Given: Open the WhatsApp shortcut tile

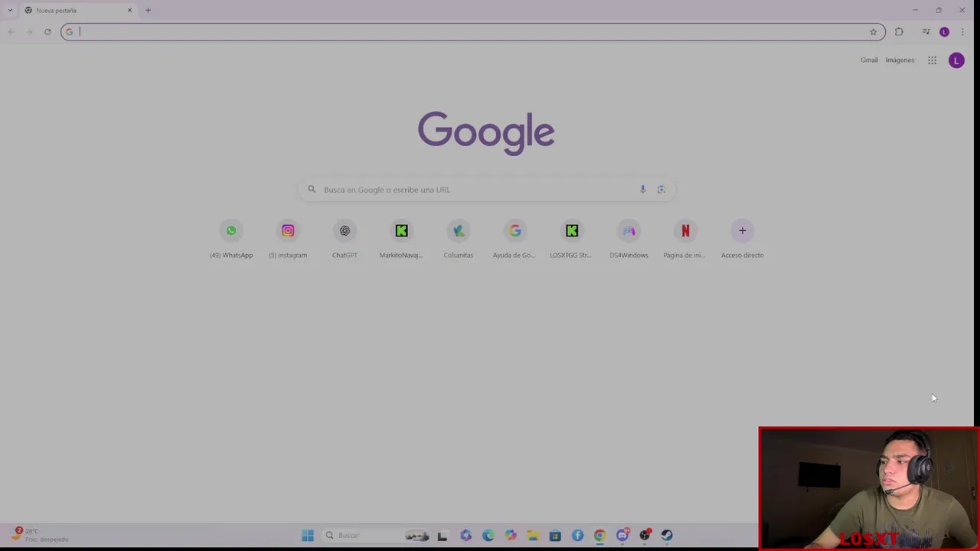Looking at the screenshot, I should point(230,239).
